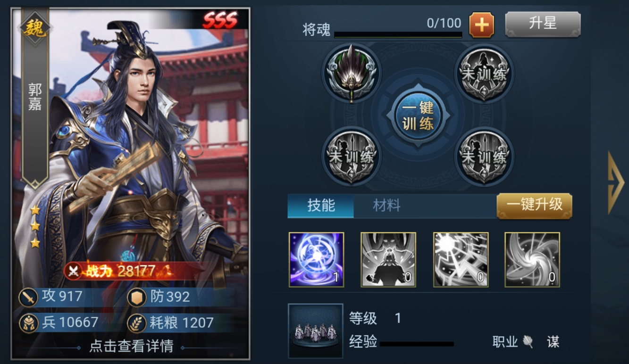Image resolution: width=629 pixels, height=364 pixels.
Task: Click the troop formation thumbnail
Action: coord(316,331)
